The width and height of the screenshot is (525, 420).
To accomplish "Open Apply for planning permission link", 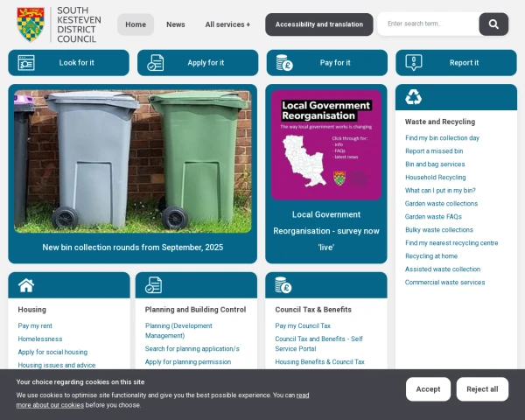I will pos(188,361).
